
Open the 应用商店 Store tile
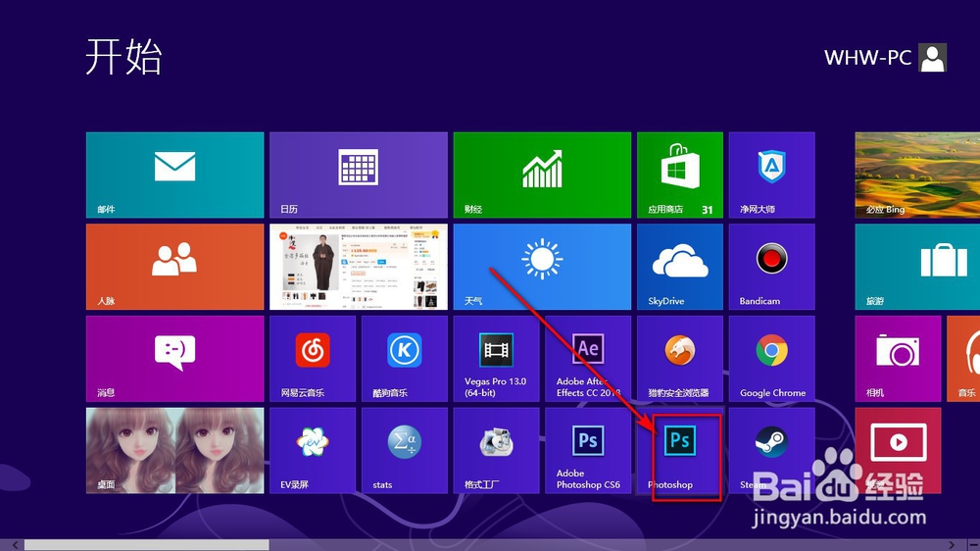680,175
